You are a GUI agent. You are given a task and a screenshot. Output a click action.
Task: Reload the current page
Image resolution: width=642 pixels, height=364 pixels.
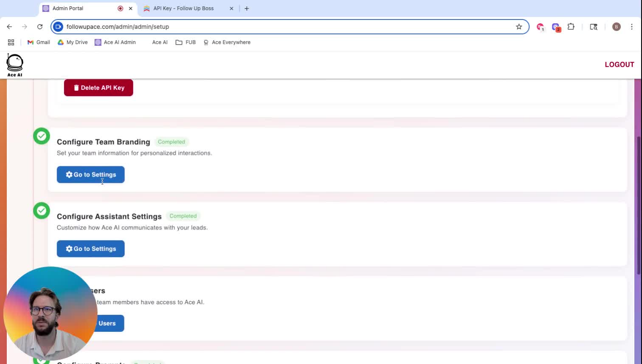[40, 27]
